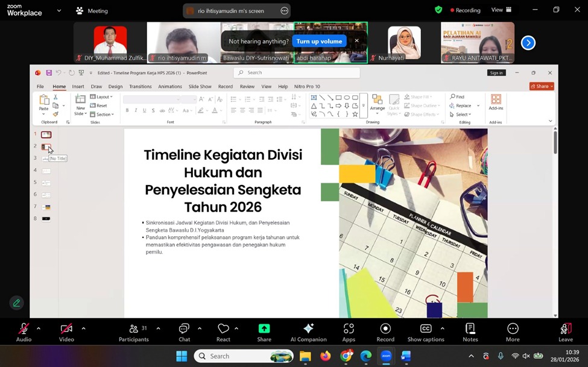Launch AI Companion
This screenshot has width=588, height=367.
tap(308, 332)
